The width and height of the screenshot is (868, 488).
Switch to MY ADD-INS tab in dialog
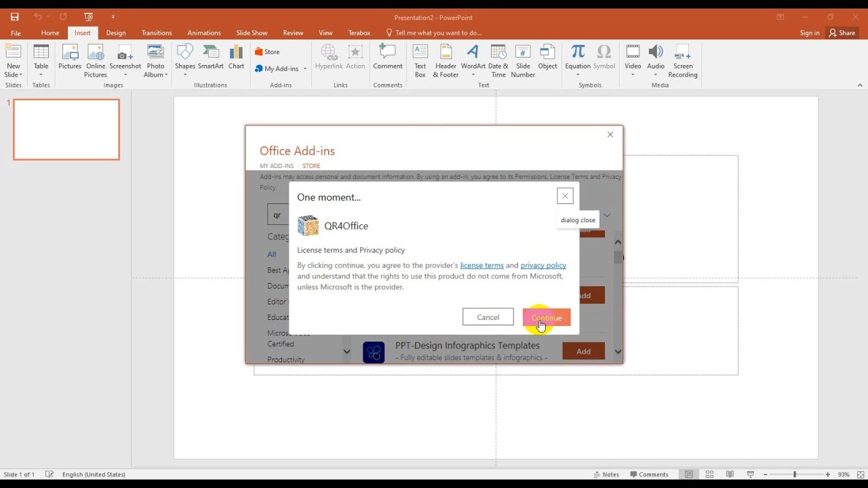click(277, 166)
